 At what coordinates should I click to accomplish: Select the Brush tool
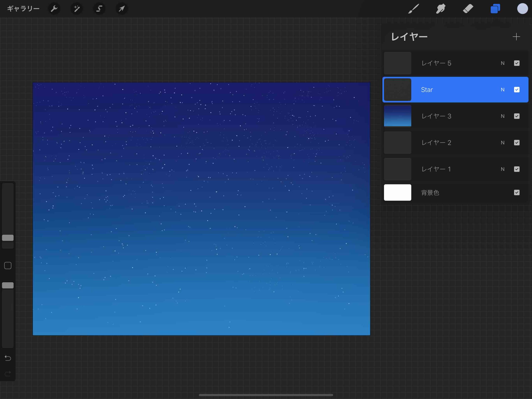(x=414, y=9)
